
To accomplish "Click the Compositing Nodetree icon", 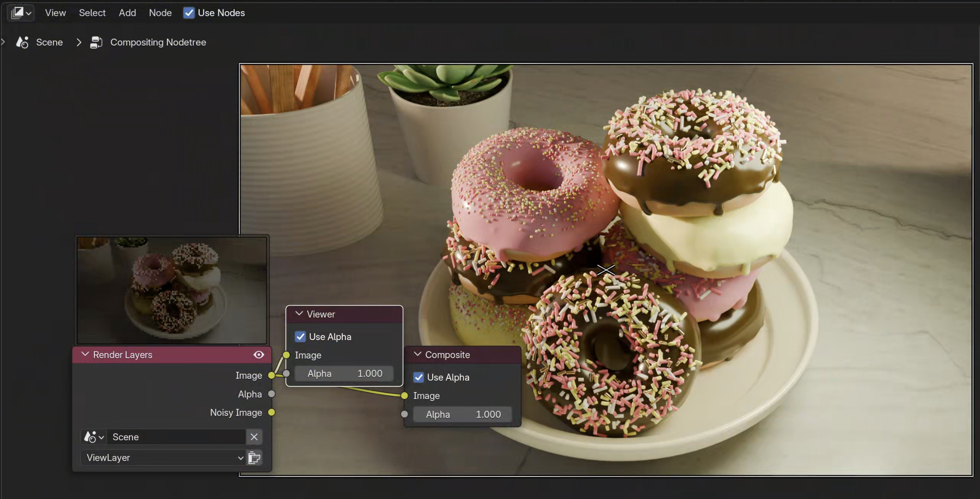I will pos(96,42).
